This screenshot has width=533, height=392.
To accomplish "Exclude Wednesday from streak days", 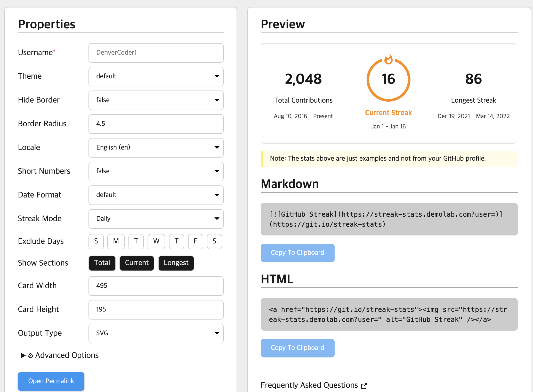I will pyautogui.click(x=156, y=241).
